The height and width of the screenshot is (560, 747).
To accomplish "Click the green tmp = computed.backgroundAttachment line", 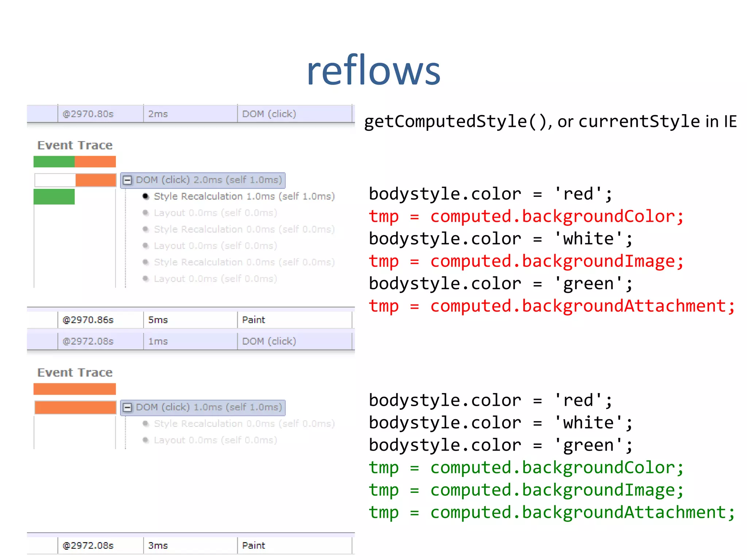I will tap(551, 512).
